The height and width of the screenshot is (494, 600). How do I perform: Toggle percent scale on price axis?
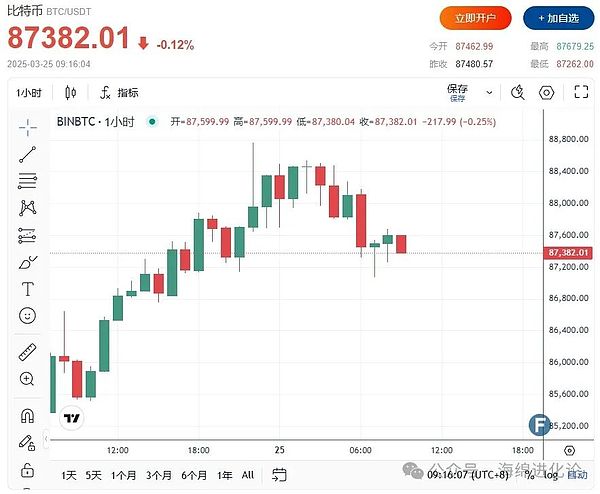tap(528, 475)
